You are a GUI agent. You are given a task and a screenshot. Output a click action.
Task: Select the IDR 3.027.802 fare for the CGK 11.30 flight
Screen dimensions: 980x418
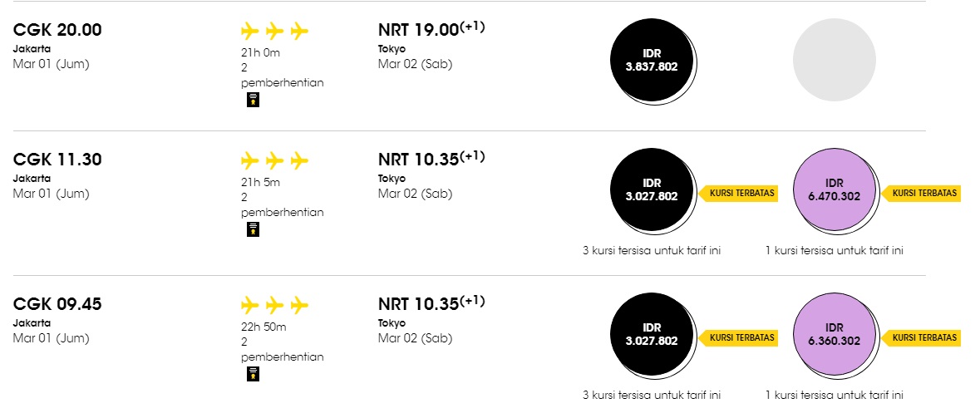point(653,190)
